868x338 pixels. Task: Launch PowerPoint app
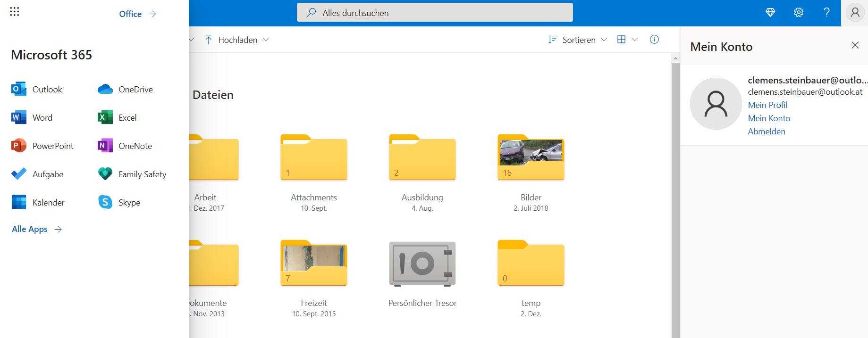(x=42, y=146)
